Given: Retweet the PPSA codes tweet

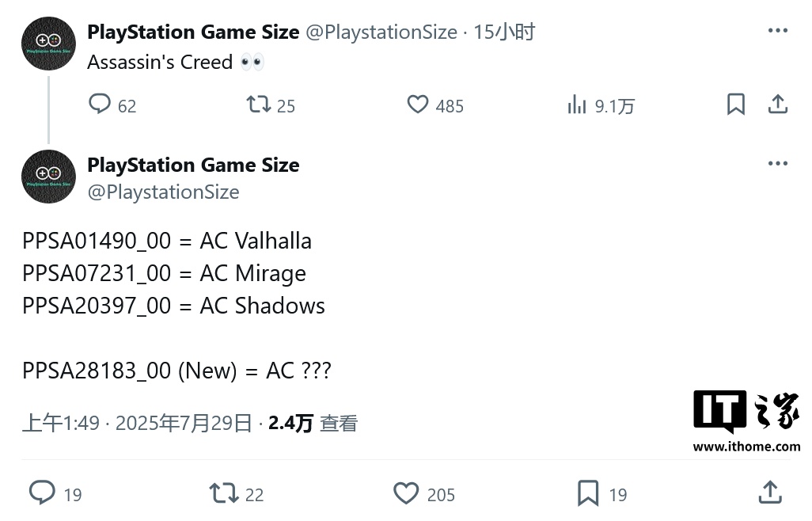Looking at the screenshot, I should (x=224, y=493).
